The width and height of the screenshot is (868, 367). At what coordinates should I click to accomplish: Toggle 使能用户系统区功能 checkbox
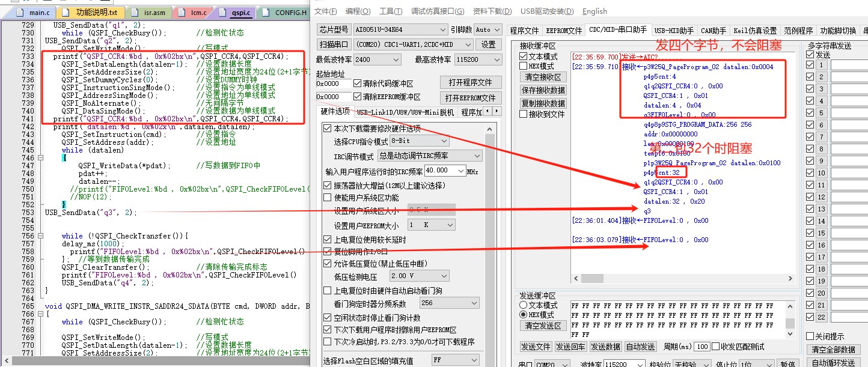click(x=327, y=197)
